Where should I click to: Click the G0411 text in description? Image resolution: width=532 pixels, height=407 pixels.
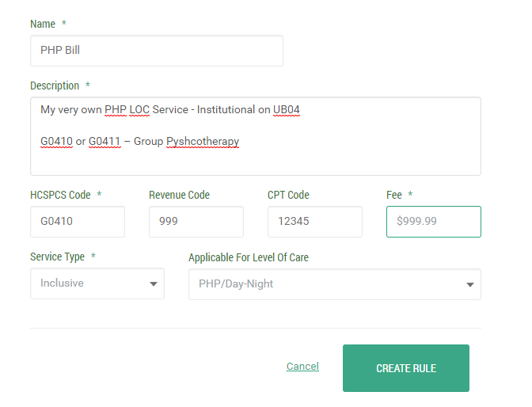click(x=104, y=141)
